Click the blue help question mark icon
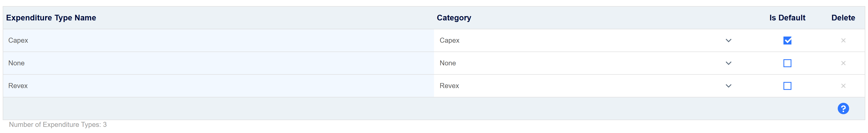The width and height of the screenshot is (868, 133). pyautogui.click(x=843, y=108)
